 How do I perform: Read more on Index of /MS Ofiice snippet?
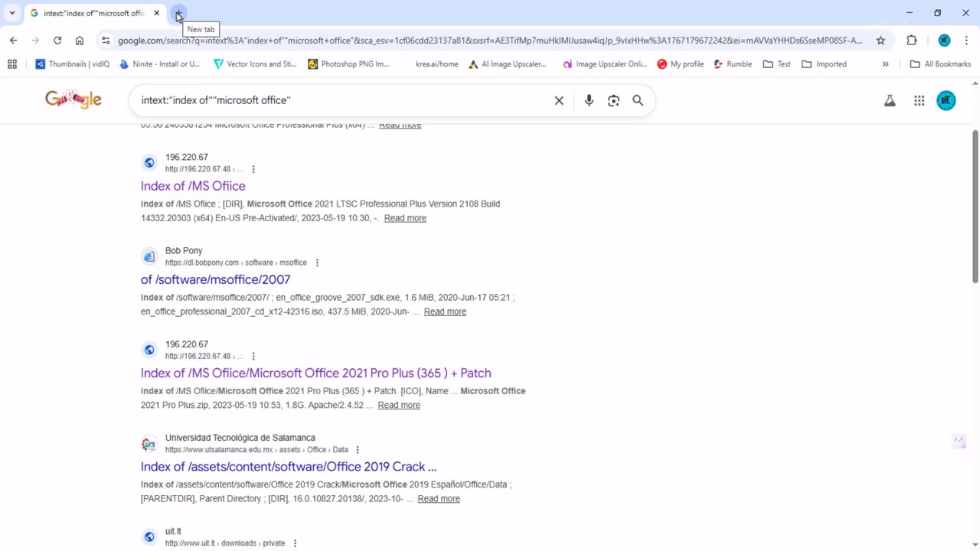[405, 218]
